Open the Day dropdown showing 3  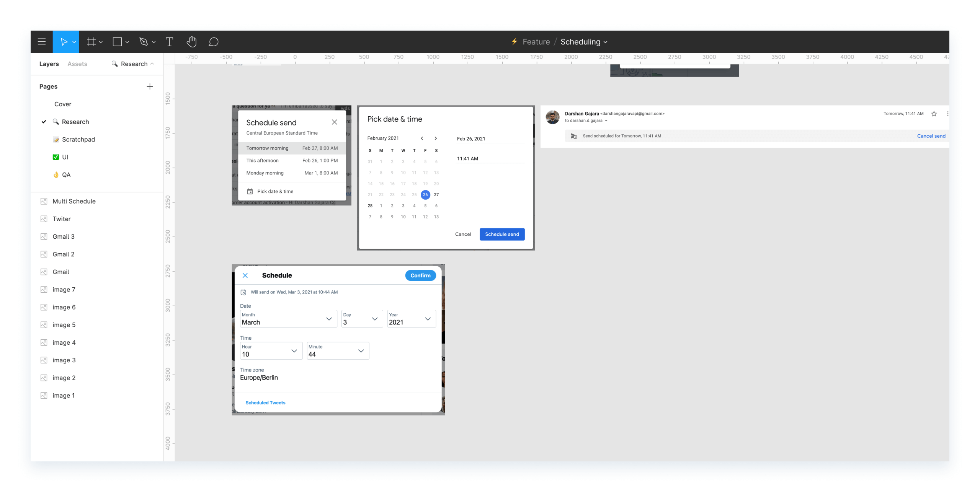pyautogui.click(x=362, y=319)
